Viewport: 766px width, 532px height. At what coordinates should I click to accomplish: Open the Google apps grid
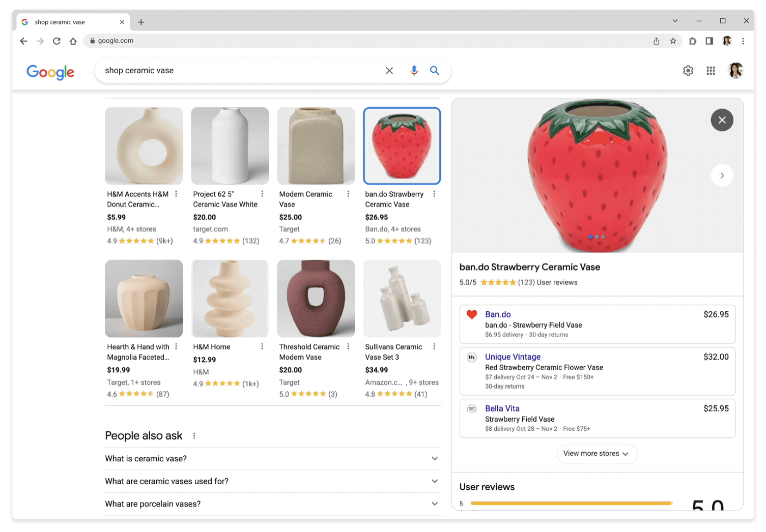click(711, 71)
